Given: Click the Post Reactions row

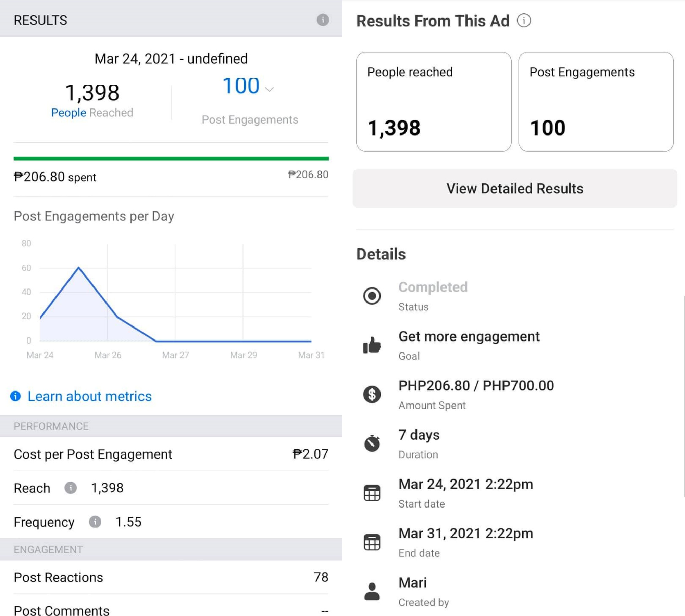Looking at the screenshot, I should tap(171, 577).
